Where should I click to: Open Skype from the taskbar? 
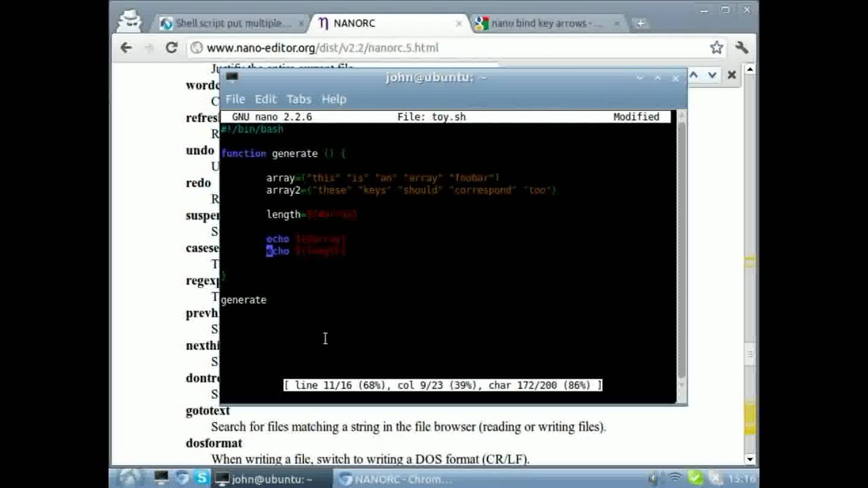pos(201,479)
